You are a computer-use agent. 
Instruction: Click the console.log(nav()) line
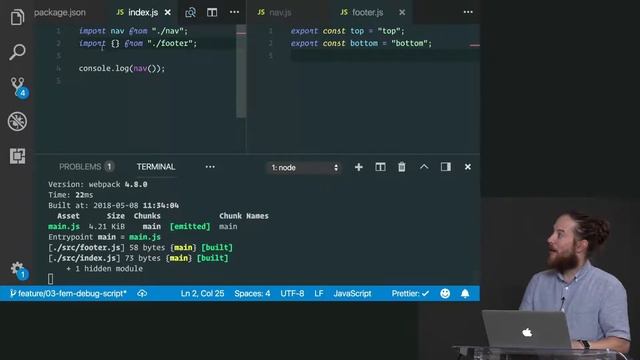click(x=122, y=68)
